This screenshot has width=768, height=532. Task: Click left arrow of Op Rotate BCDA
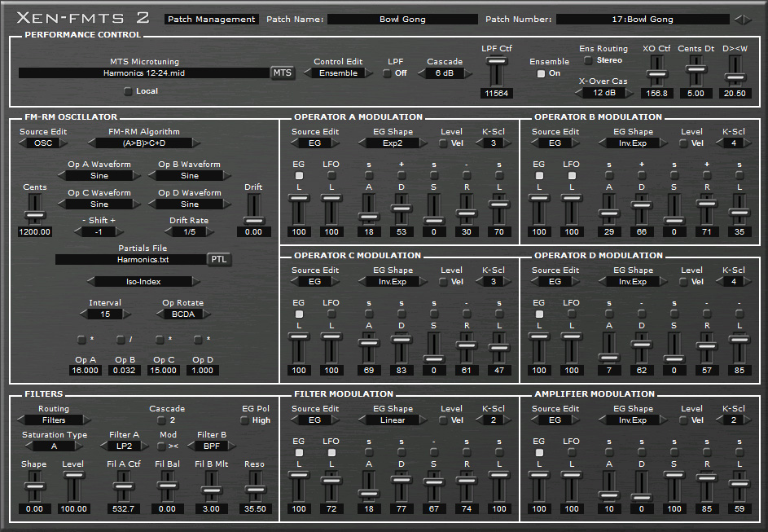point(160,314)
